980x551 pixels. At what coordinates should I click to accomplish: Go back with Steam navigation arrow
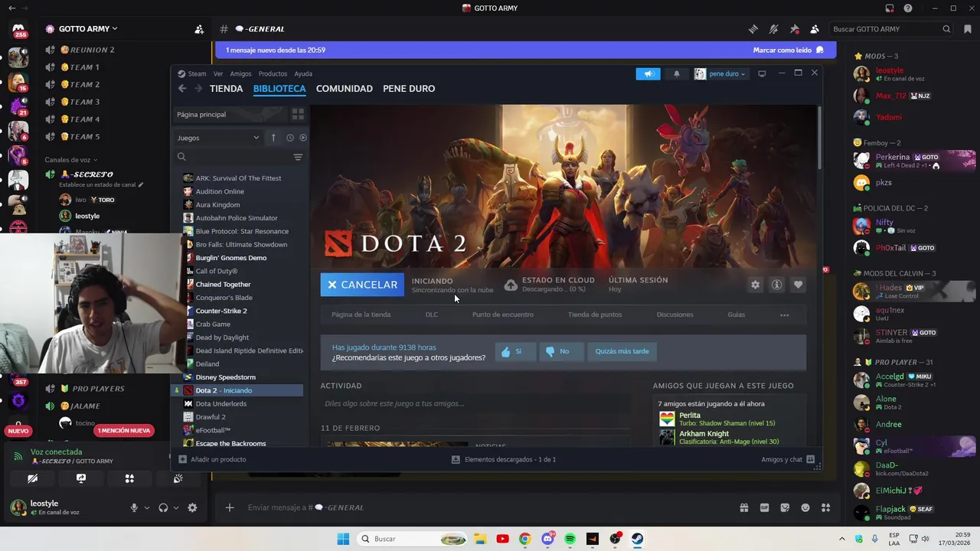pos(182,89)
